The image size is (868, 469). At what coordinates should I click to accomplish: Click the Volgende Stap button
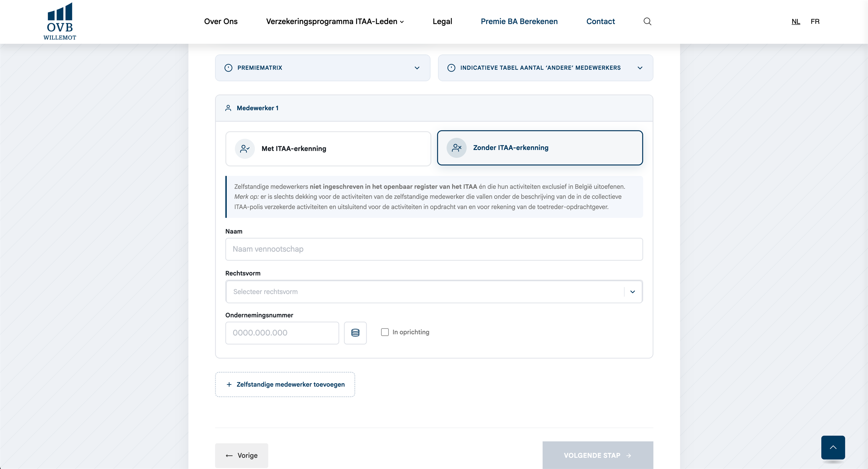[598, 455]
